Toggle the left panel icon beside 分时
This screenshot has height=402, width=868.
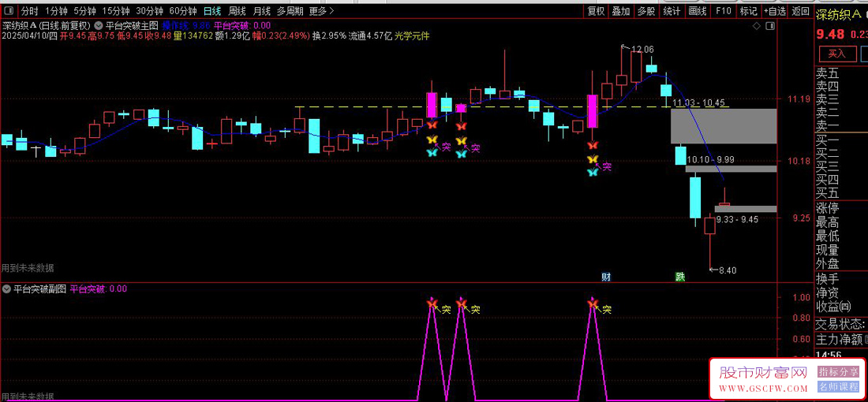click(9, 11)
